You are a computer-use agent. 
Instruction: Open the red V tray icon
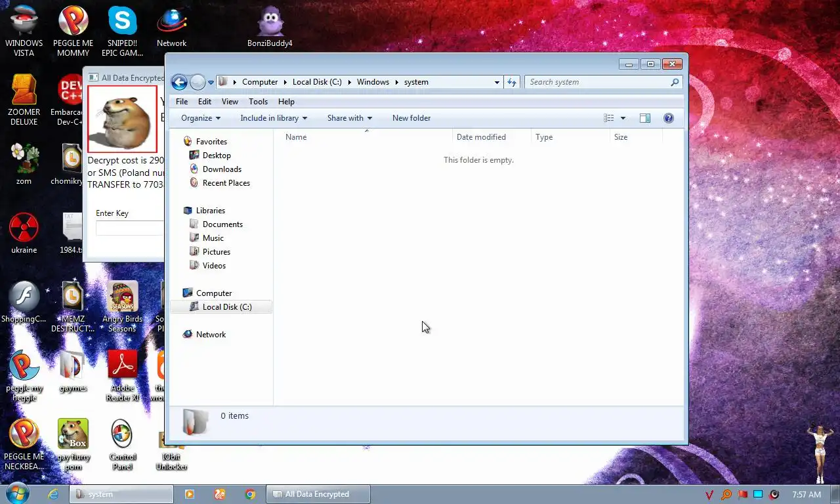point(709,494)
